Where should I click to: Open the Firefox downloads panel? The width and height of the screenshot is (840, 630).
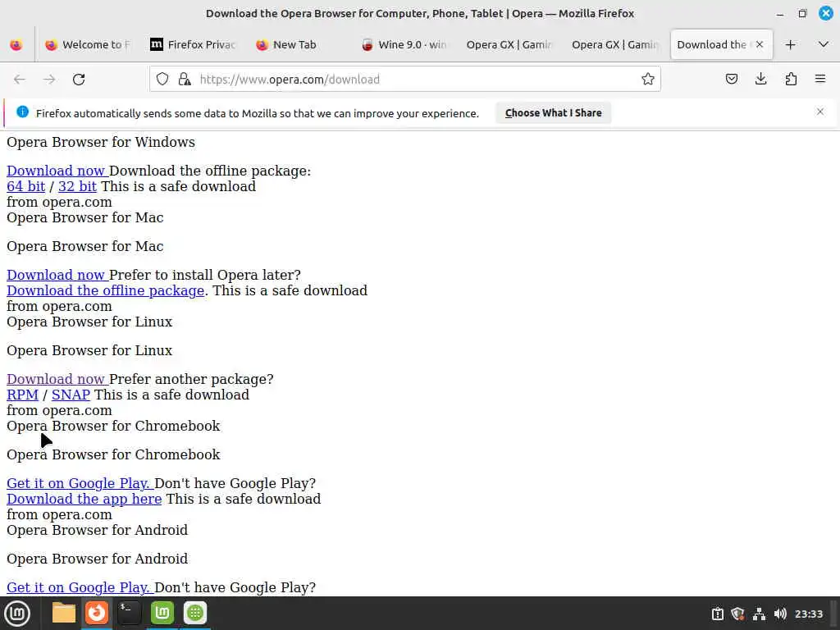click(760, 80)
